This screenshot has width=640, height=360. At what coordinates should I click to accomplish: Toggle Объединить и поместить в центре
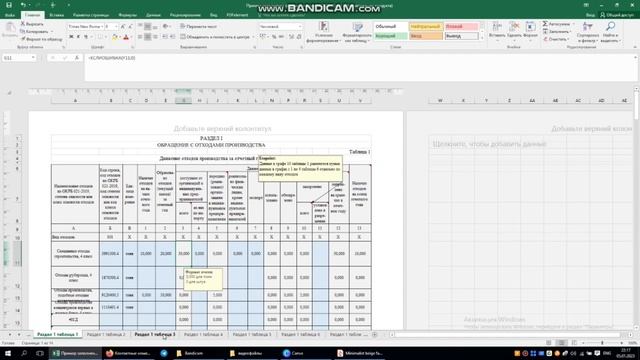(215, 37)
